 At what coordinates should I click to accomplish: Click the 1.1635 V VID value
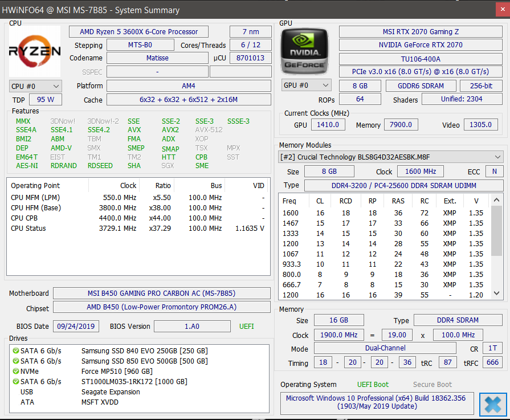(x=250, y=229)
